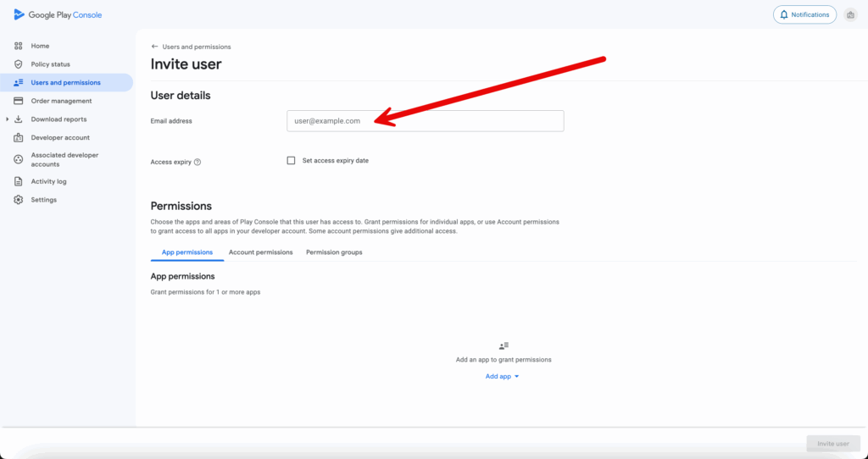Click the Developer account badge icon
This screenshot has height=459, width=868.
[19, 137]
